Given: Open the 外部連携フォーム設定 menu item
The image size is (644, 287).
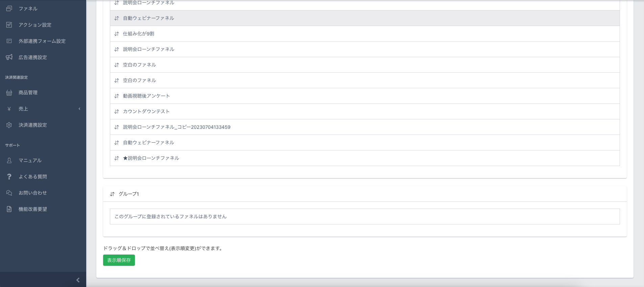Looking at the screenshot, I should pyautogui.click(x=42, y=41).
